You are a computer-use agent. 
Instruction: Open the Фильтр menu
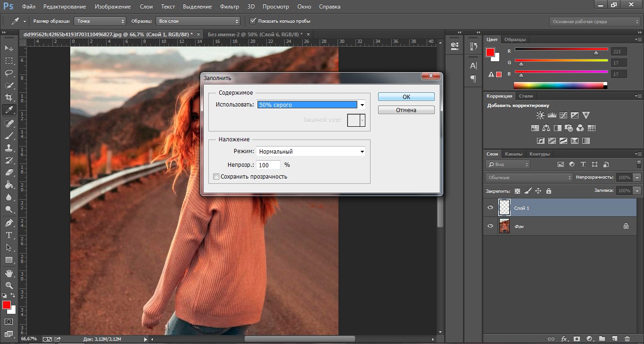(230, 7)
